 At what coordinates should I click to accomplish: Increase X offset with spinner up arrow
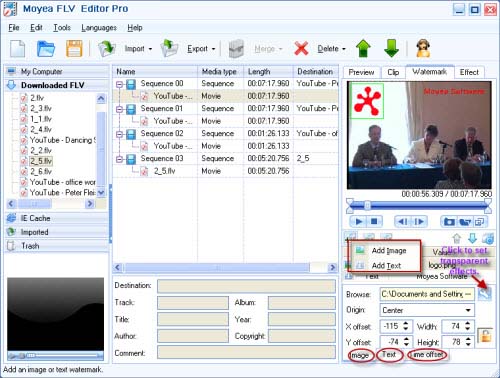pos(406,323)
